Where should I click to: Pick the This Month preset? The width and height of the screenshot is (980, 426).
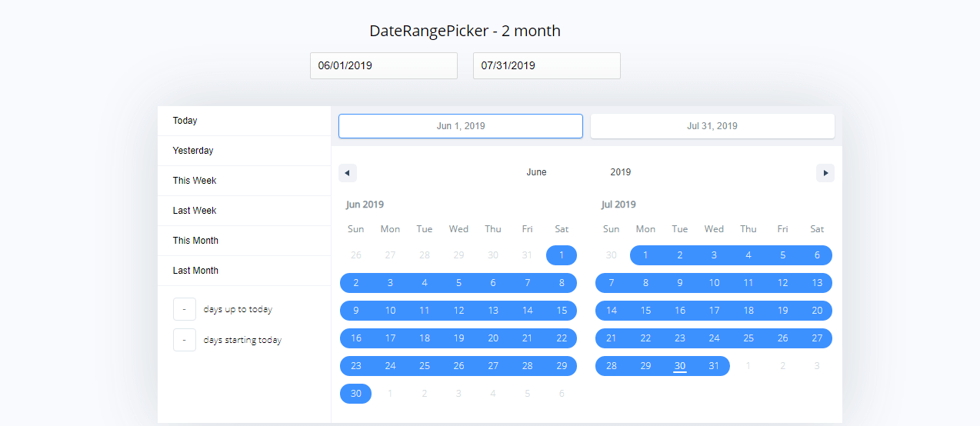[x=244, y=241]
